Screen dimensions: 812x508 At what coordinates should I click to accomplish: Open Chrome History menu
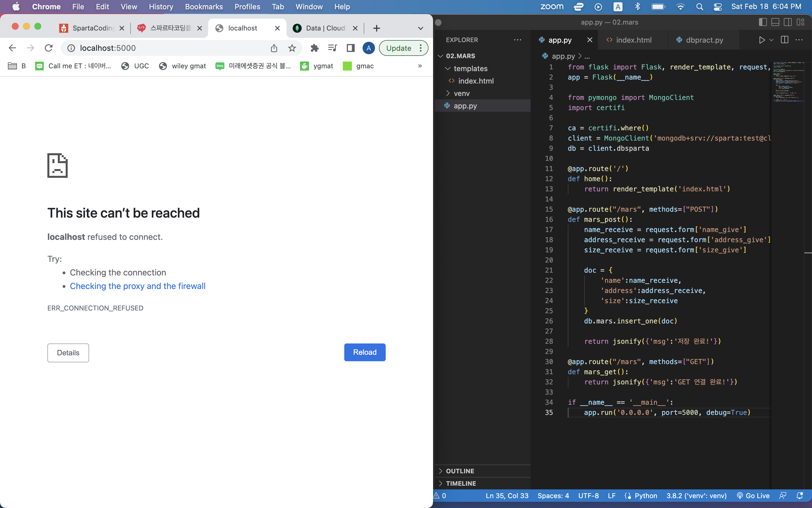pos(161,7)
